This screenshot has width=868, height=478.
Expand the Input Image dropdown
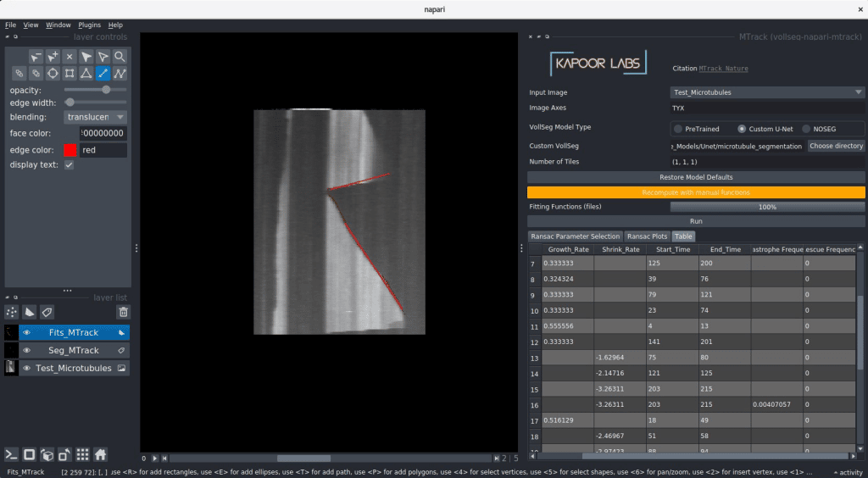767,92
